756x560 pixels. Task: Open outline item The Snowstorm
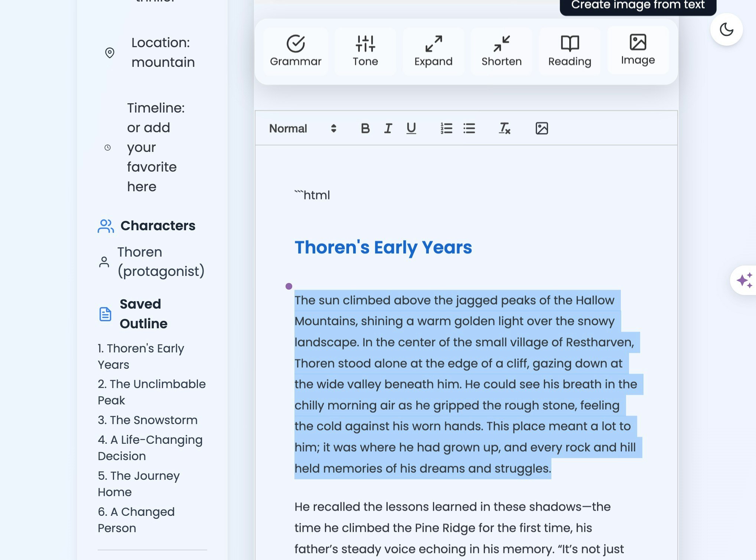[147, 420]
